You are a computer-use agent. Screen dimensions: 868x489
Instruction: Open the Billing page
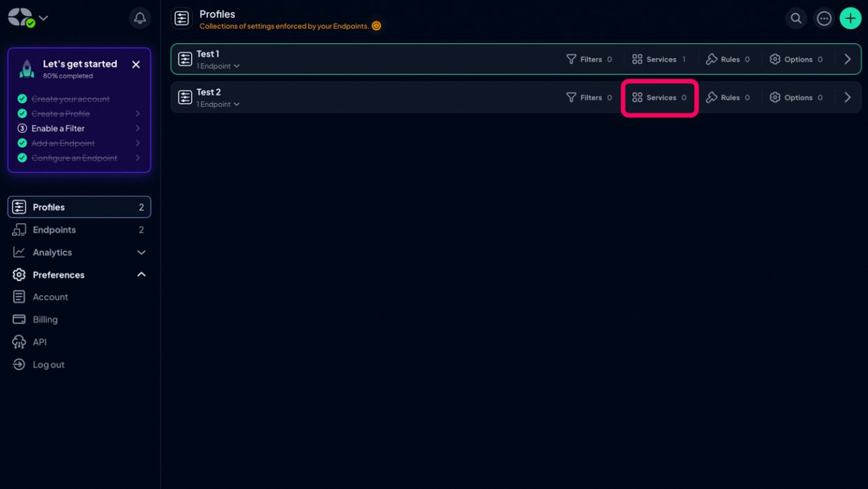coord(45,319)
